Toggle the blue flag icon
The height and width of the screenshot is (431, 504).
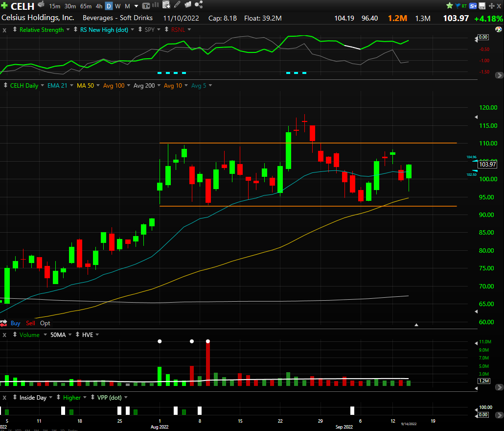(x=458, y=5)
